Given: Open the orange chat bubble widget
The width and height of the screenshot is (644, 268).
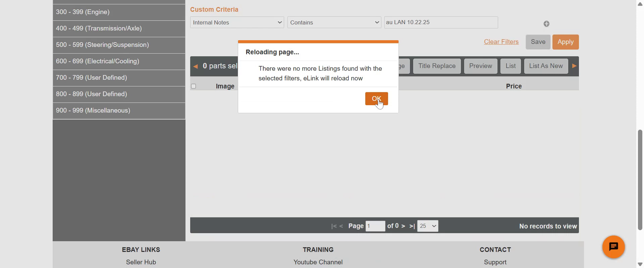Looking at the screenshot, I should 613,247.
